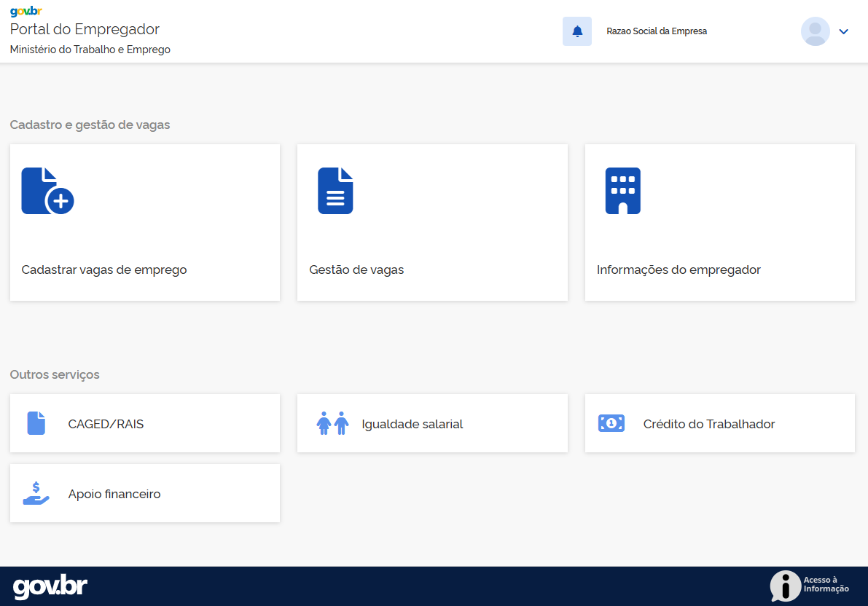868x606 pixels.
Task: Open the user avatar profile icon
Action: pyautogui.click(x=815, y=31)
